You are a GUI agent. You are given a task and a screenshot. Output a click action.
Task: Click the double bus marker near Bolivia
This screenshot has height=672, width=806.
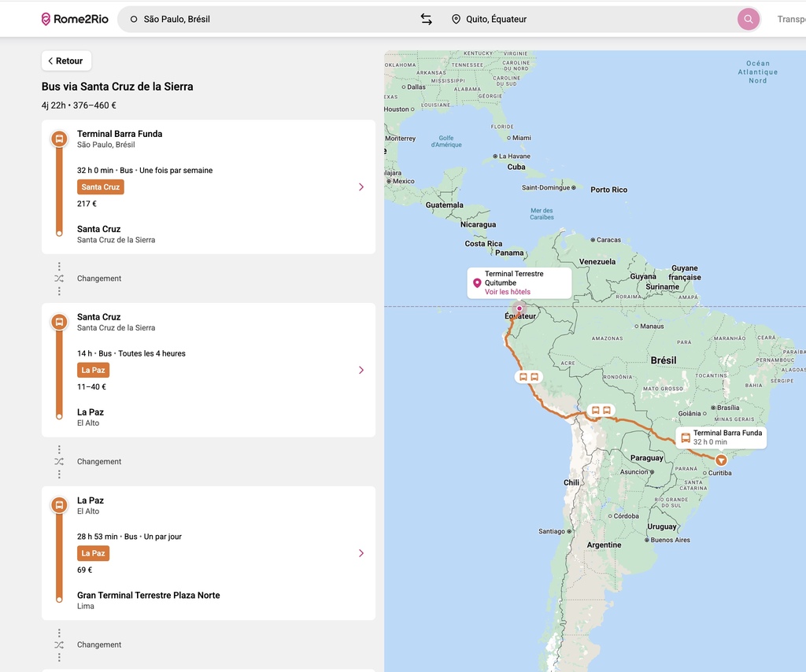point(601,411)
